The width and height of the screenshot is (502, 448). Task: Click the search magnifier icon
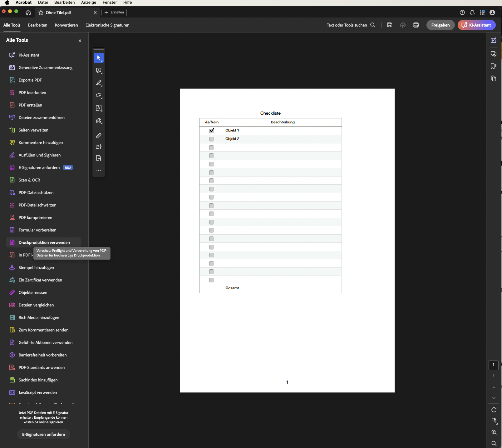click(373, 25)
